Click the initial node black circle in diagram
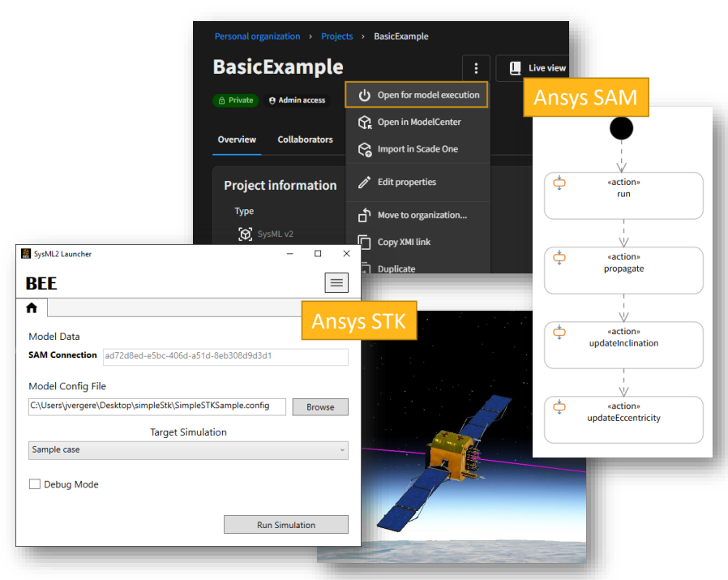This screenshot has height=580, width=728. [x=621, y=128]
